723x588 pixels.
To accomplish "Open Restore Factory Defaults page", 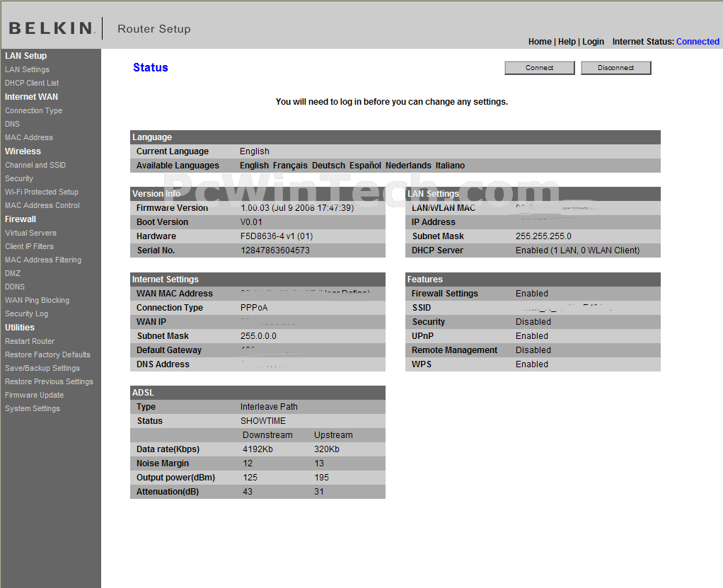I will [47, 354].
